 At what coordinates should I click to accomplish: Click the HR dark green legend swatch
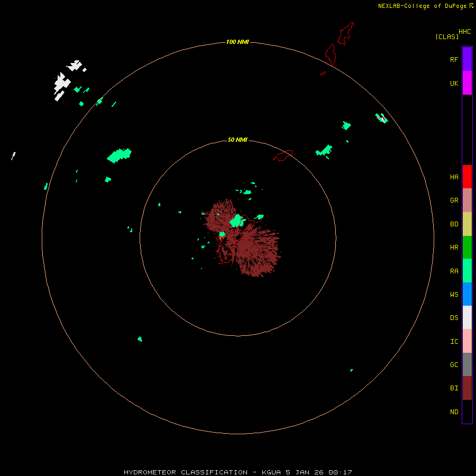coord(467,248)
